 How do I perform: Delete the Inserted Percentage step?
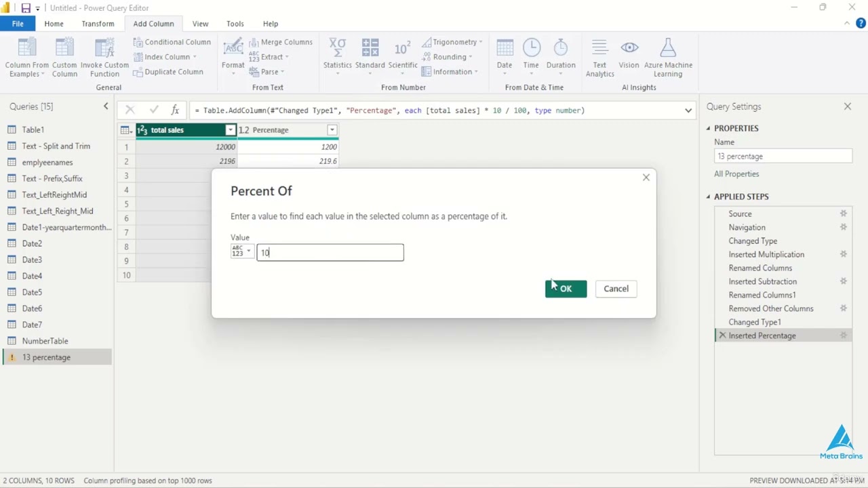[722, 335]
